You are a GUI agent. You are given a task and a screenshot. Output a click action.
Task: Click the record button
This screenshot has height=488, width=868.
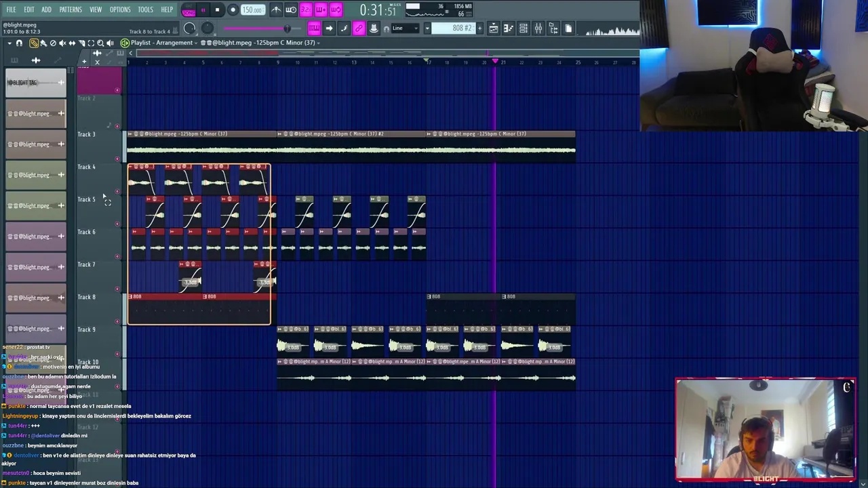point(233,10)
